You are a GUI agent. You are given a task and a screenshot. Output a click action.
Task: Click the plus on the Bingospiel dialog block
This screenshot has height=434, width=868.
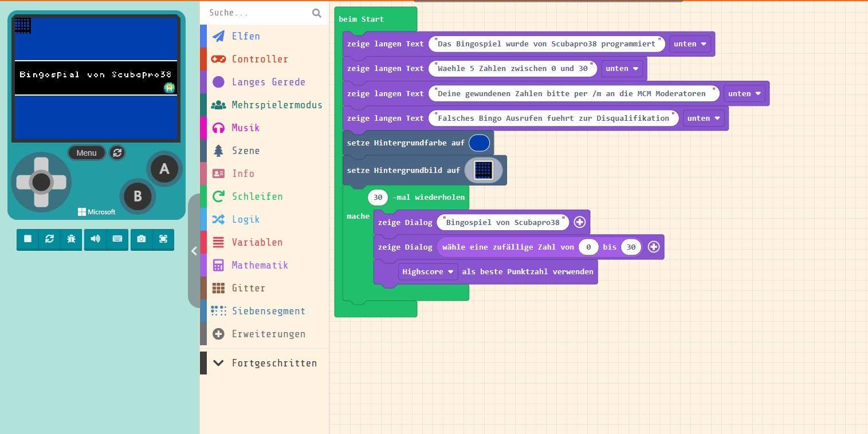pyautogui.click(x=579, y=222)
